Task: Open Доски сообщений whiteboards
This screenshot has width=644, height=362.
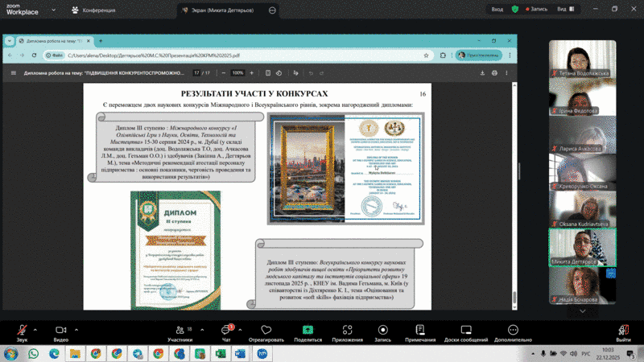Action: (467, 331)
